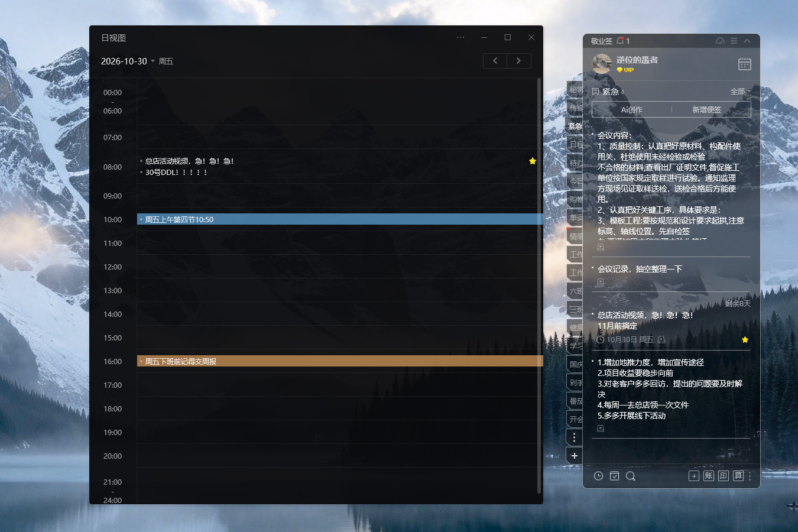Switch to the 番茄 category tab
Image resolution: width=798 pixels, height=532 pixels.
[575, 401]
